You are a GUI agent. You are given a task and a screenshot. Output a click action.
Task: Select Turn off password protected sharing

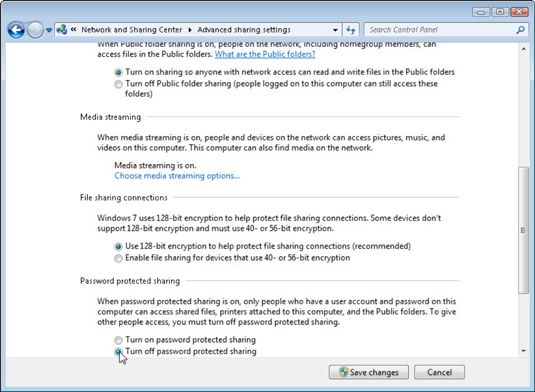(118, 352)
